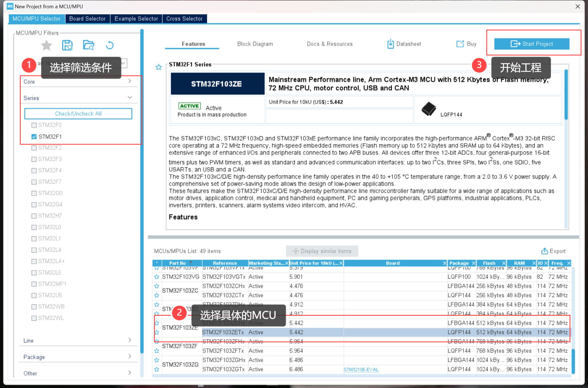Collapse the Series filter section

[130, 97]
